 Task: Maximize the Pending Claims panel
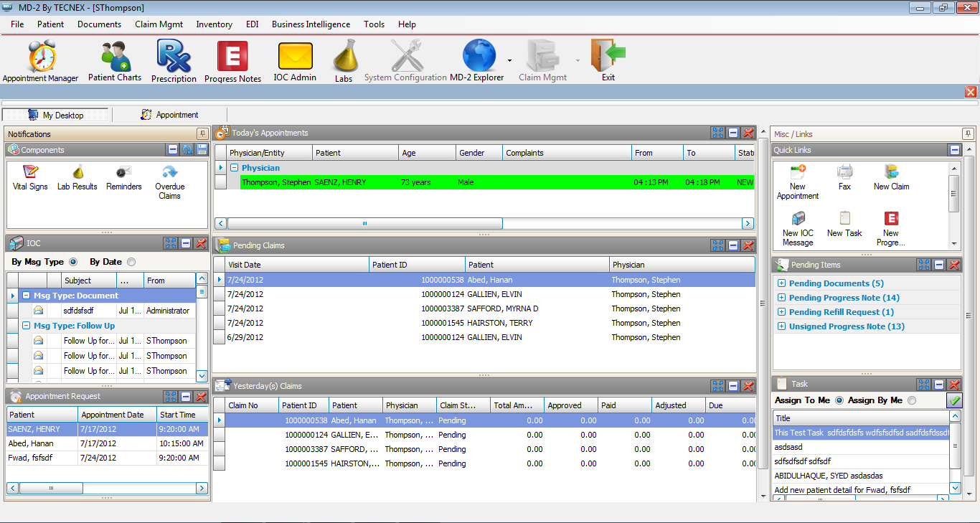click(x=717, y=245)
